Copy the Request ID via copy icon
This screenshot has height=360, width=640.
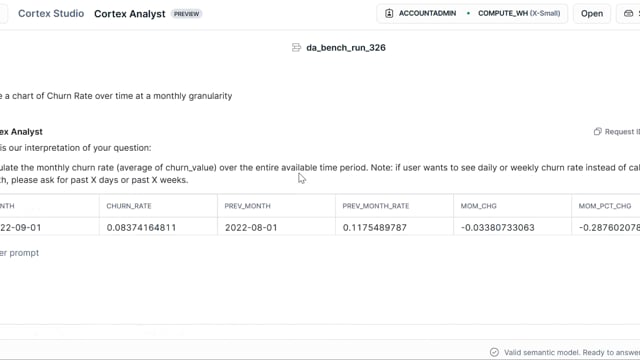598,131
